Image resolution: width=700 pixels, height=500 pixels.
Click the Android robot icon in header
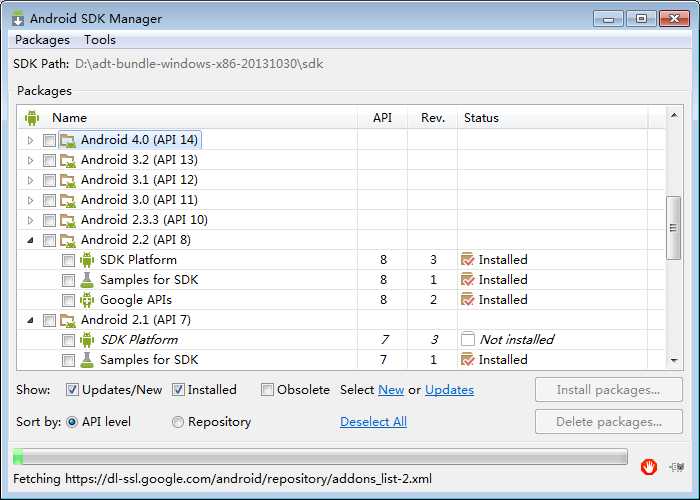click(32, 118)
